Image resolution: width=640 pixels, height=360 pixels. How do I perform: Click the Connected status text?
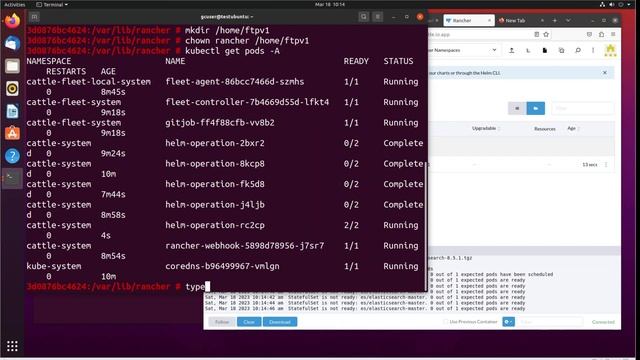click(x=603, y=322)
